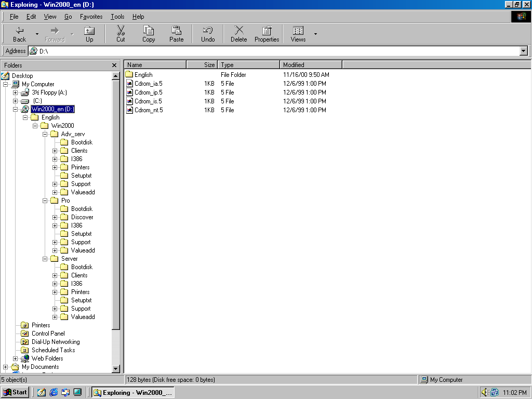Sort by the Type column header
The image size is (532, 399).
[249, 65]
